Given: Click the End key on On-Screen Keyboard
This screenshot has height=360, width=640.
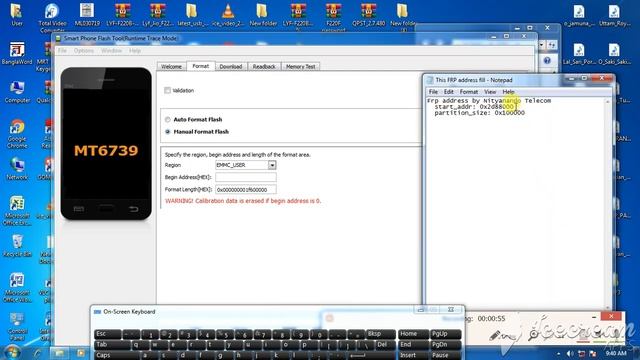Looking at the screenshot, I should (x=413, y=344).
